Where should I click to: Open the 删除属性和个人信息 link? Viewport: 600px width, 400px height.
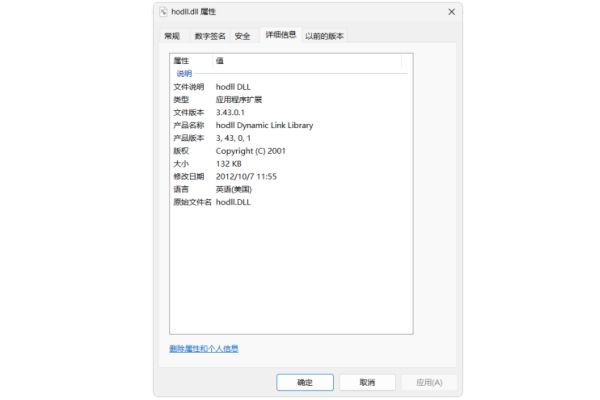(x=204, y=349)
